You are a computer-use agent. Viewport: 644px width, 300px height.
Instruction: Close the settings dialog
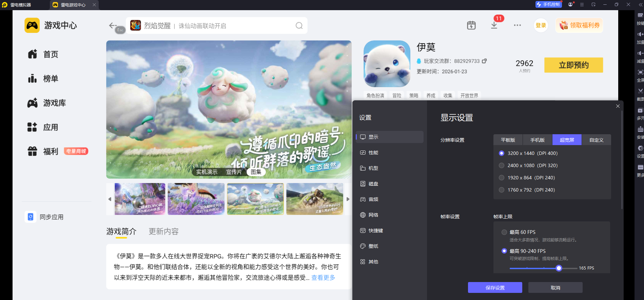pyautogui.click(x=618, y=106)
